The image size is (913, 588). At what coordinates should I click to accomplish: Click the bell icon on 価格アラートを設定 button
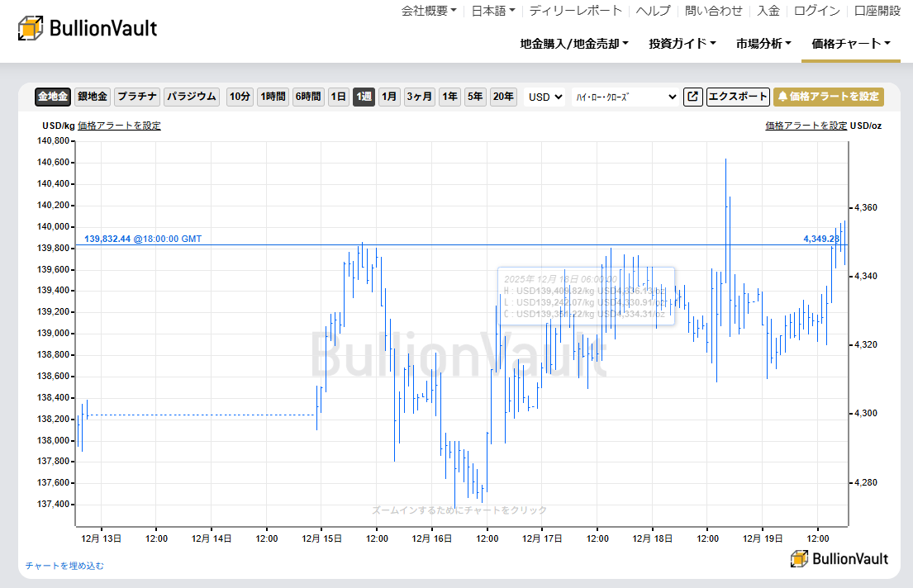point(783,97)
